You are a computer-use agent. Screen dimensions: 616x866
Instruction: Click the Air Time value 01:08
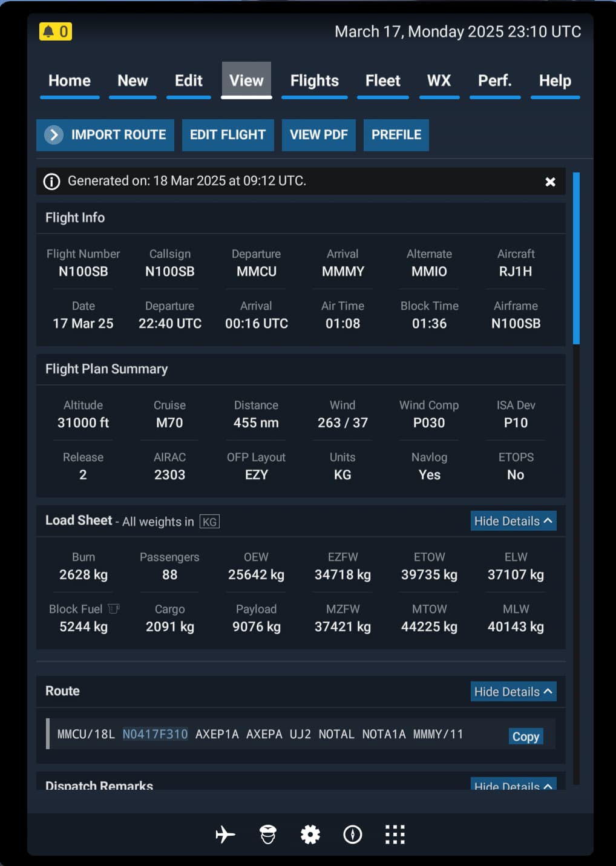[343, 324]
